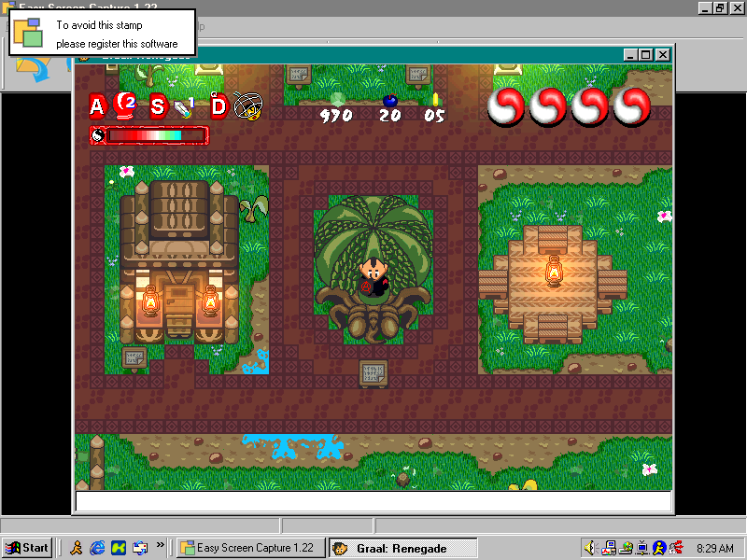Read the sign below the giant plant

point(373,374)
